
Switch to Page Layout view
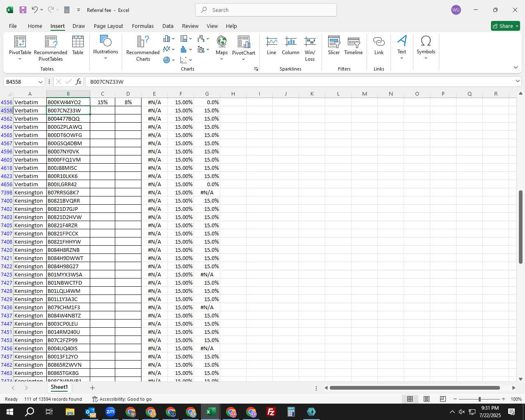[426, 399]
